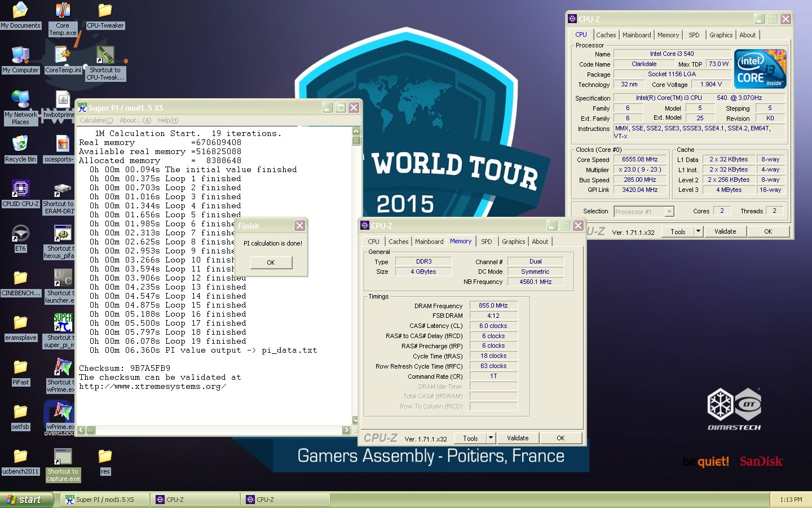Open Tools dropdown arrow in processor CPU-Z window
The image size is (812, 508).
coord(698,231)
